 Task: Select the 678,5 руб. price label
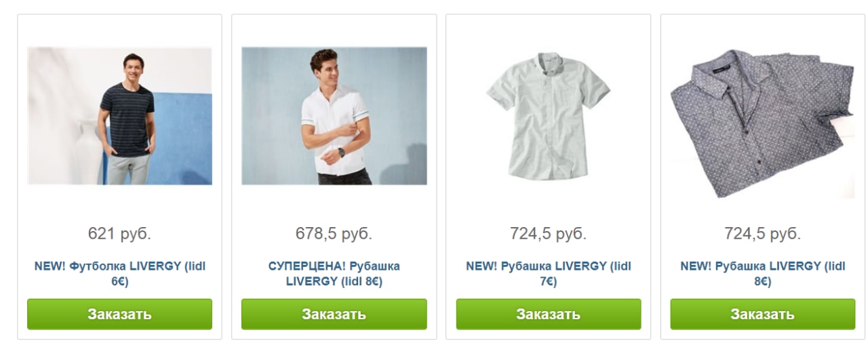point(334,234)
